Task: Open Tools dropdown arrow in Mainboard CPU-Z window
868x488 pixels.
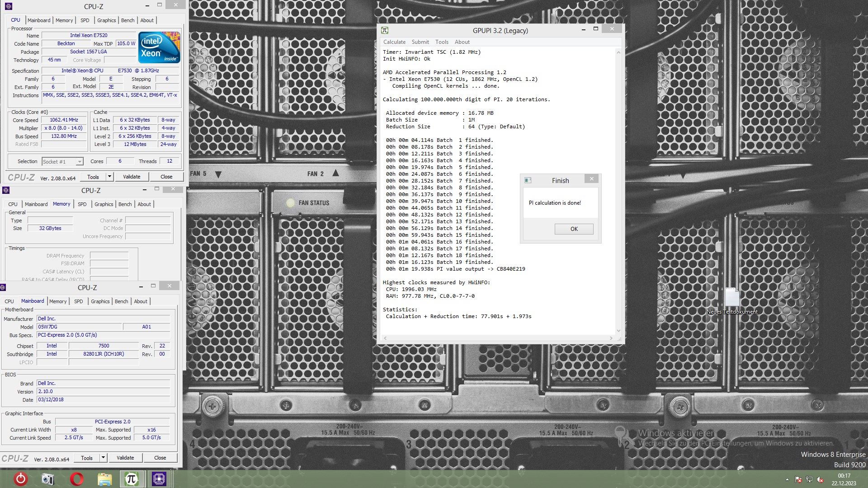Action: coord(103,458)
